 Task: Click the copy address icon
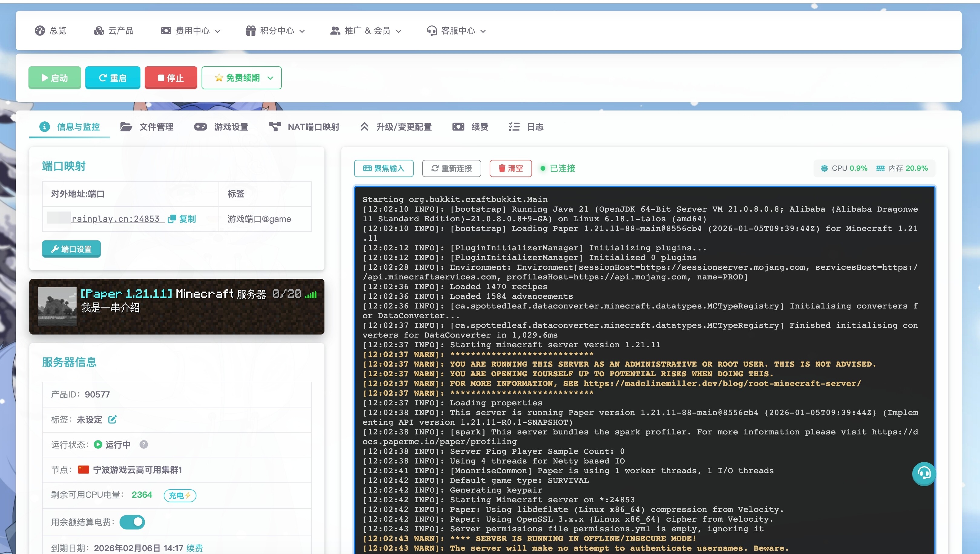point(172,219)
